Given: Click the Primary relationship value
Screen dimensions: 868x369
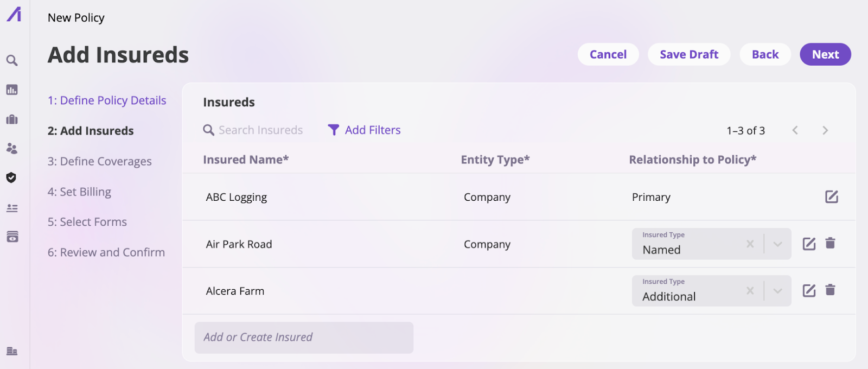Looking at the screenshot, I should click(x=651, y=197).
